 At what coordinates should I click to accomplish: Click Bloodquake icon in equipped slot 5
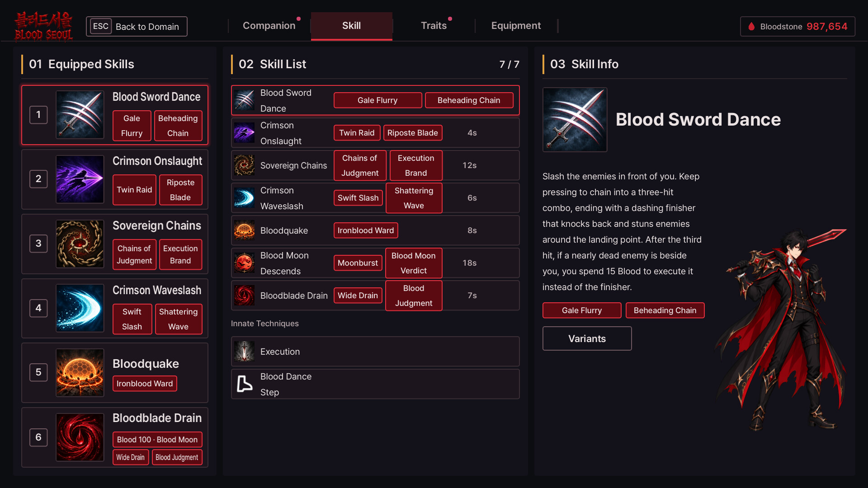[80, 373]
